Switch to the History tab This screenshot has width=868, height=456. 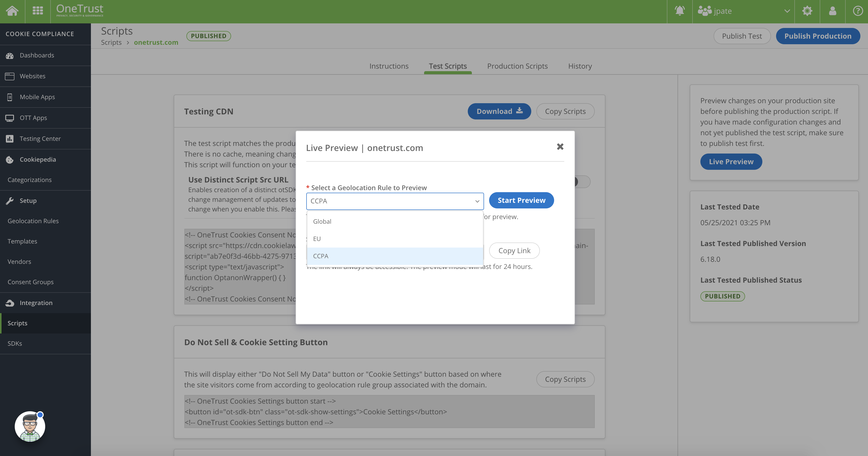[580, 66]
